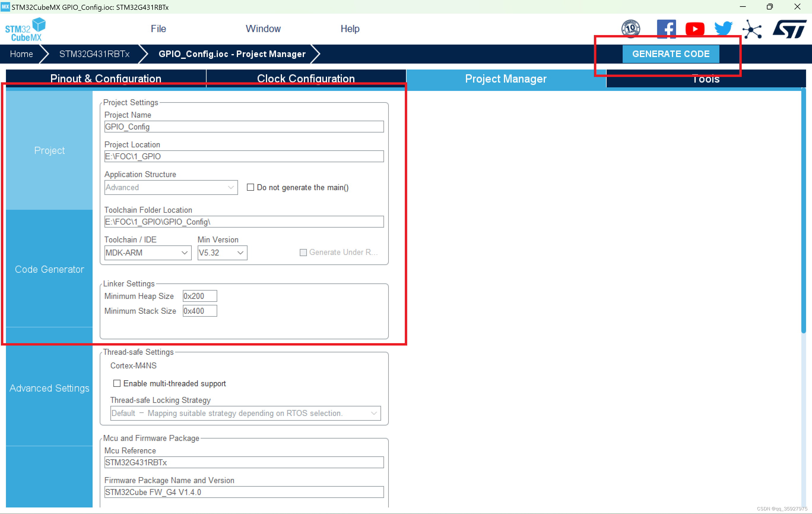The image size is (812, 514).
Task: Check 'Do not generate the main()' box
Action: pyautogui.click(x=250, y=187)
